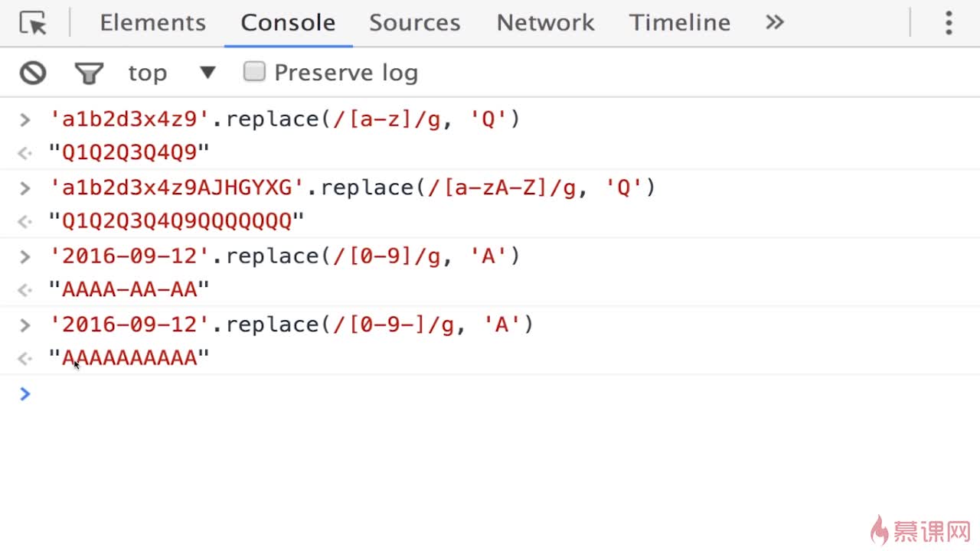Click the "AAAA-AA-AA" output string
This screenshot has height=551, width=980.
point(129,289)
